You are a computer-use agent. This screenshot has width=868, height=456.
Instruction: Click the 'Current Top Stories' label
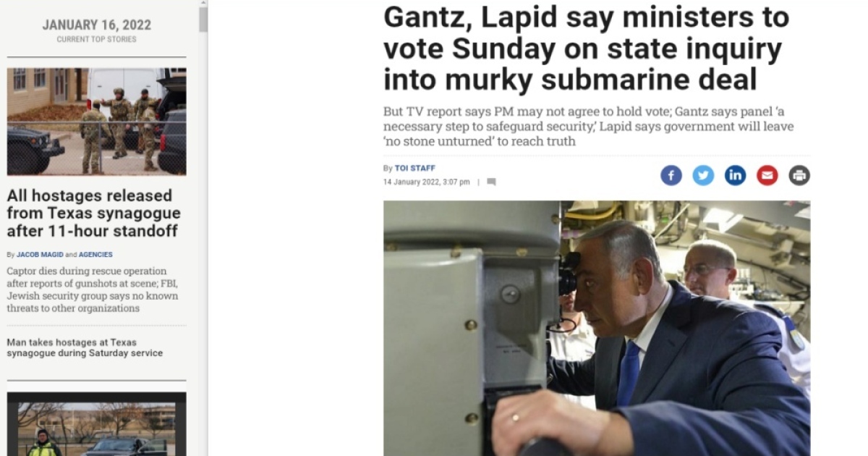point(97,39)
